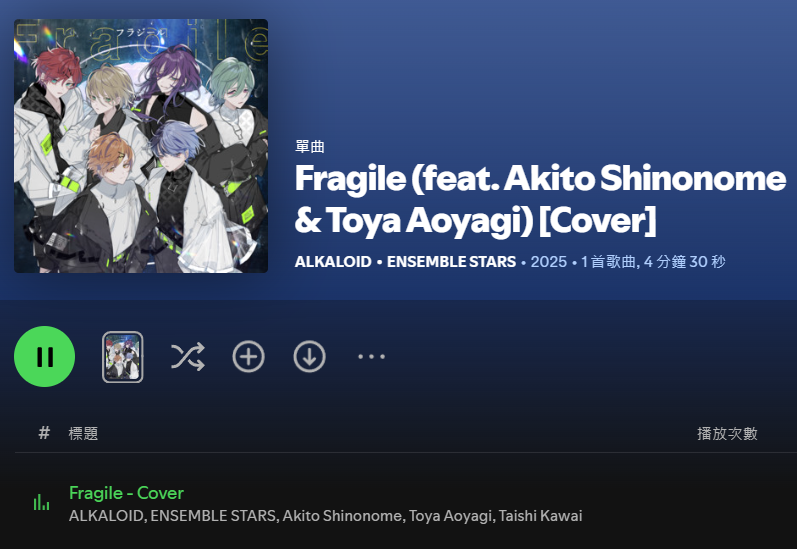This screenshot has height=549, width=797.
Task: Click the small album preview thumbnail
Action: (122, 357)
